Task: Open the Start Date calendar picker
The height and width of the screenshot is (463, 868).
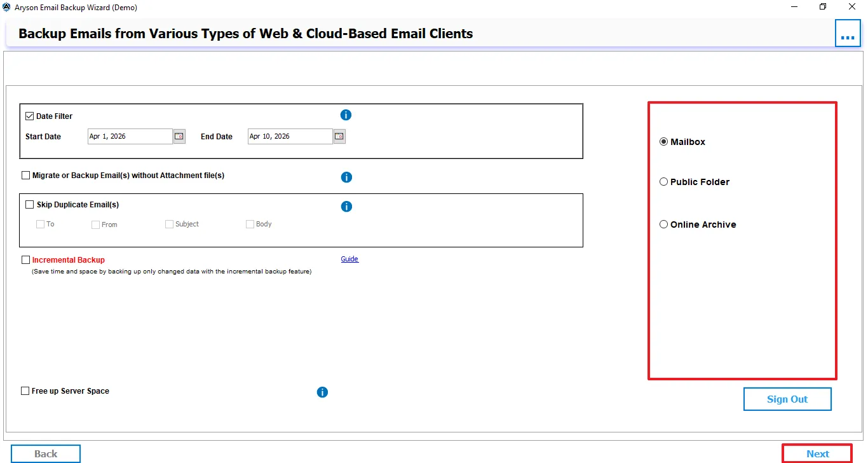Action: (x=179, y=136)
